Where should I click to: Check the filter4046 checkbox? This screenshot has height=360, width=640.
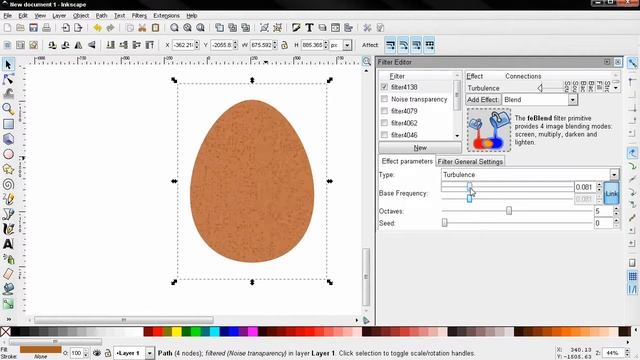(384, 135)
